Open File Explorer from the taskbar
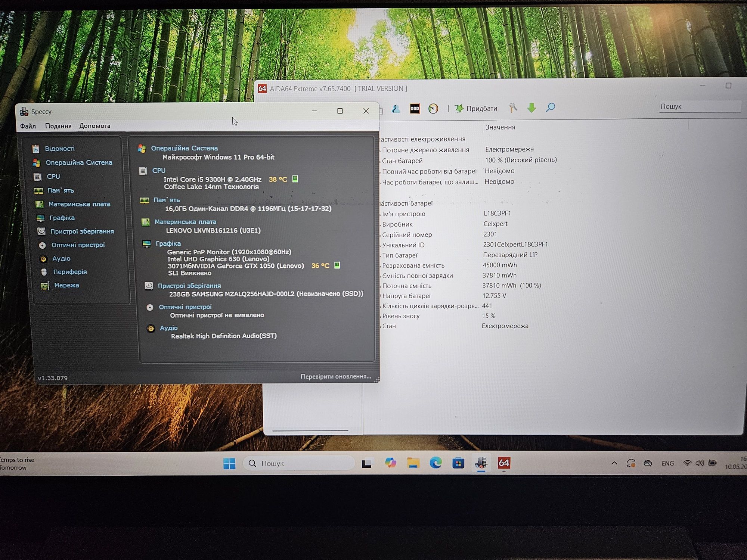This screenshot has height=560, width=747. pos(413,463)
